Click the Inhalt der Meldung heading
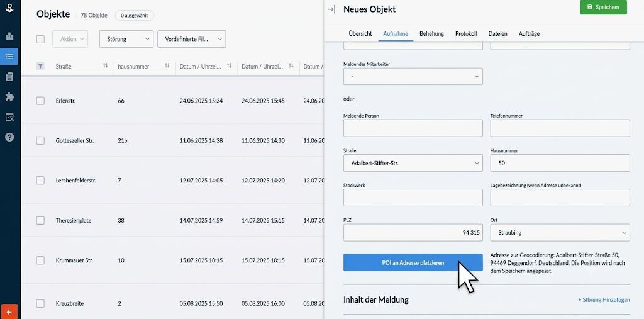Viewport: 644px width, 319px height. click(376, 299)
